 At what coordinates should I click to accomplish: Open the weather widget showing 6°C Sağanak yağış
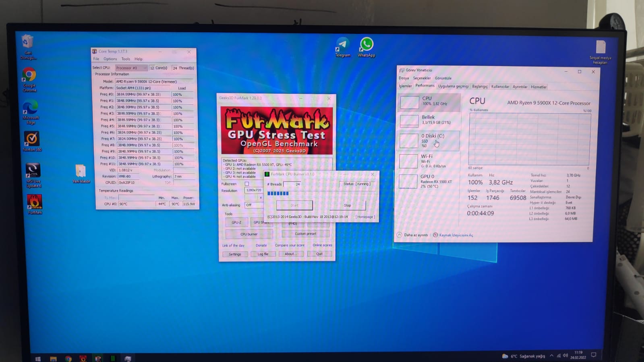tap(524, 356)
